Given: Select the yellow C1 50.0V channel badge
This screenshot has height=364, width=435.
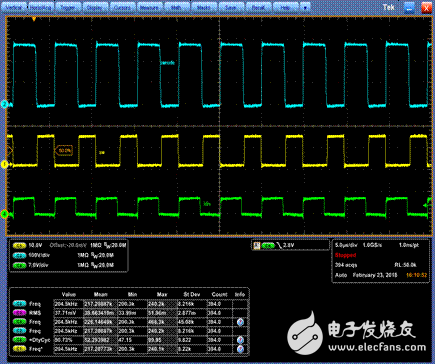Looking at the screenshot, I should pos(19,246).
